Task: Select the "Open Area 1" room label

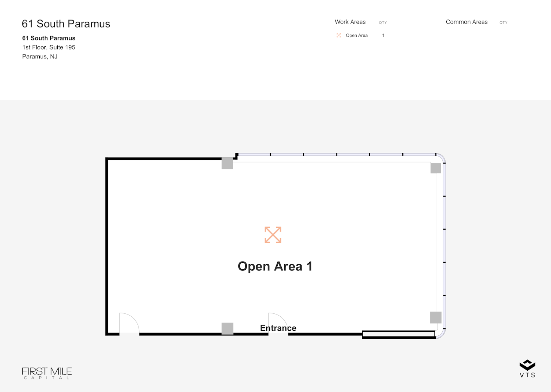Action: click(275, 266)
